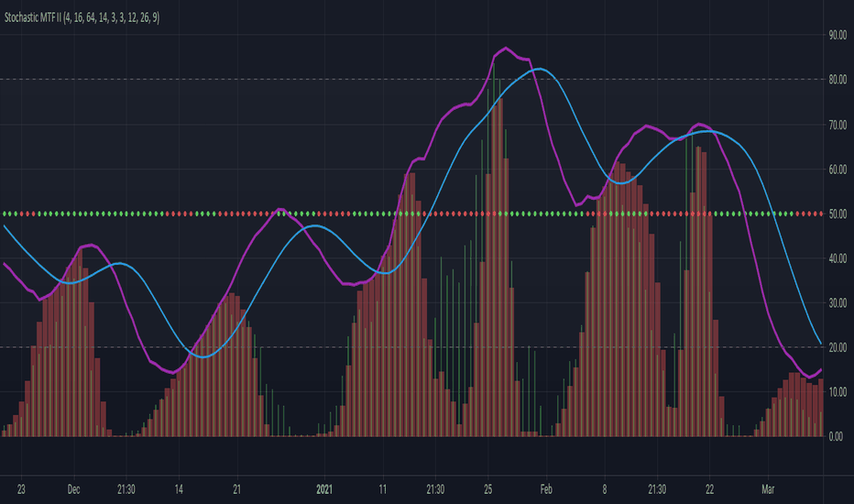
Task: Click the 21 date label on time axis
Action: (236, 489)
